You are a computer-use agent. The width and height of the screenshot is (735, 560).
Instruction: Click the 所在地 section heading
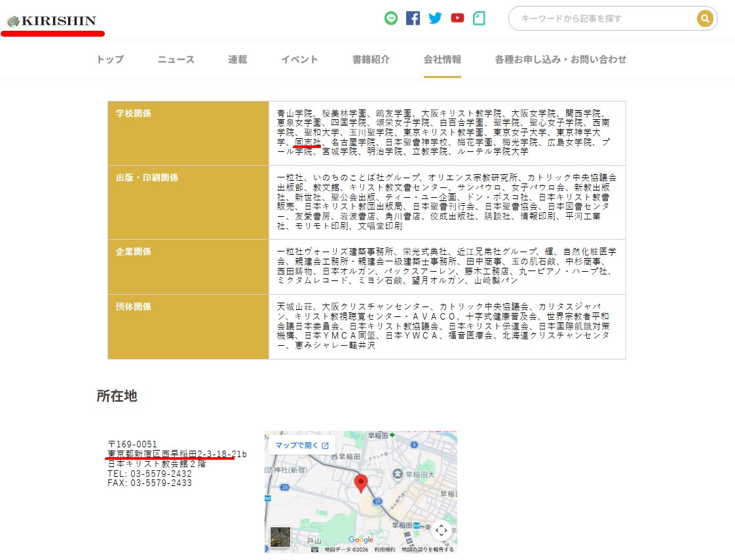coord(117,396)
